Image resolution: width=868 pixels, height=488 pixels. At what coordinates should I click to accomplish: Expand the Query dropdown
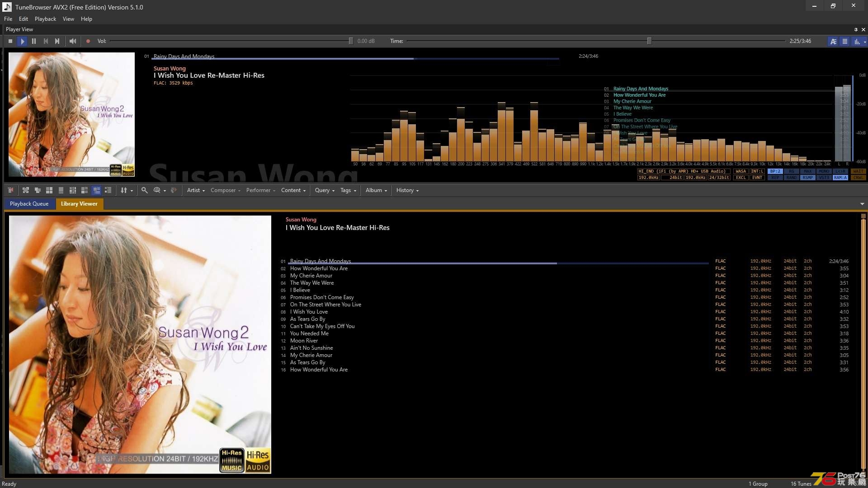(x=325, y=190)
